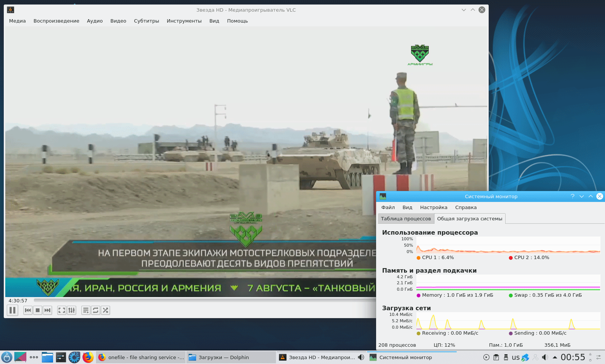Open the Инструменты menu in VLC
The height and width of the screenshot is (364, 605).
pos(184,21)
